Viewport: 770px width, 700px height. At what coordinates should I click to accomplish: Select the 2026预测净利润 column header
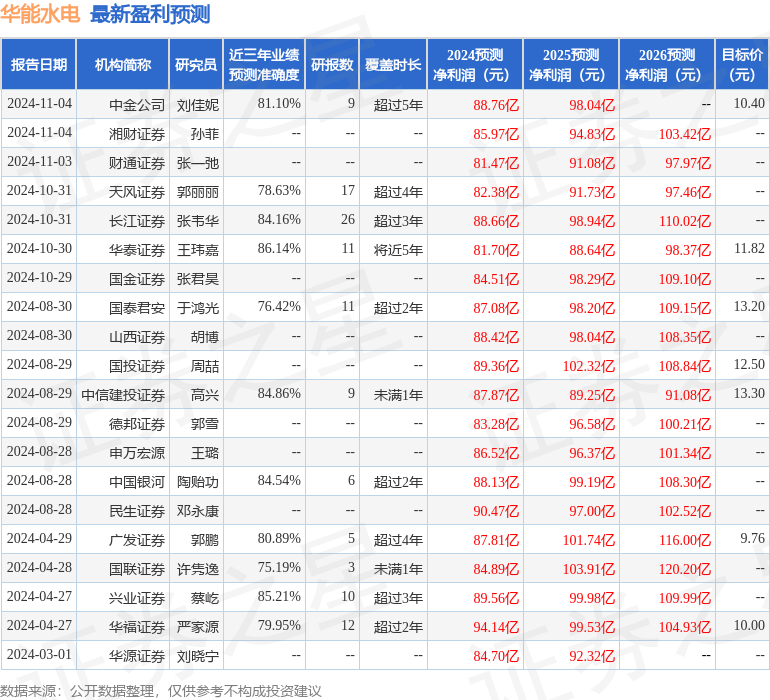click(667, 64)
